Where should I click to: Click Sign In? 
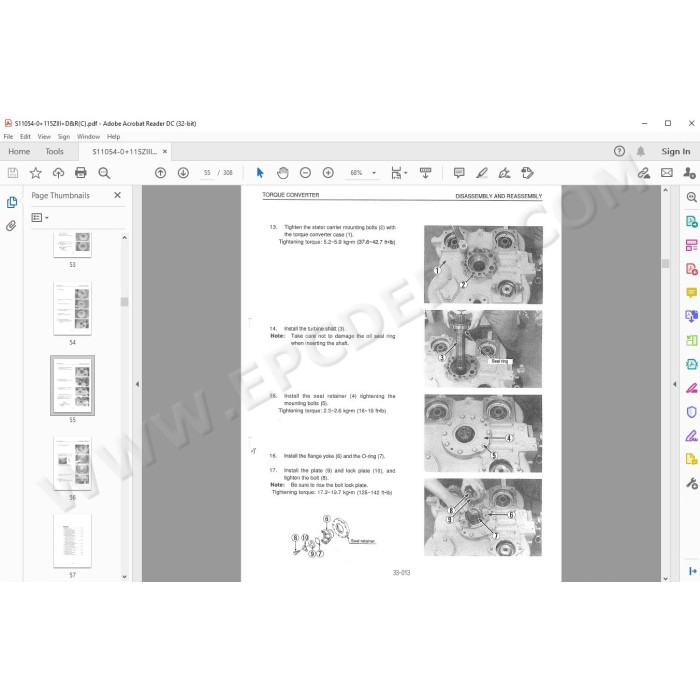(x=675, y=151)
